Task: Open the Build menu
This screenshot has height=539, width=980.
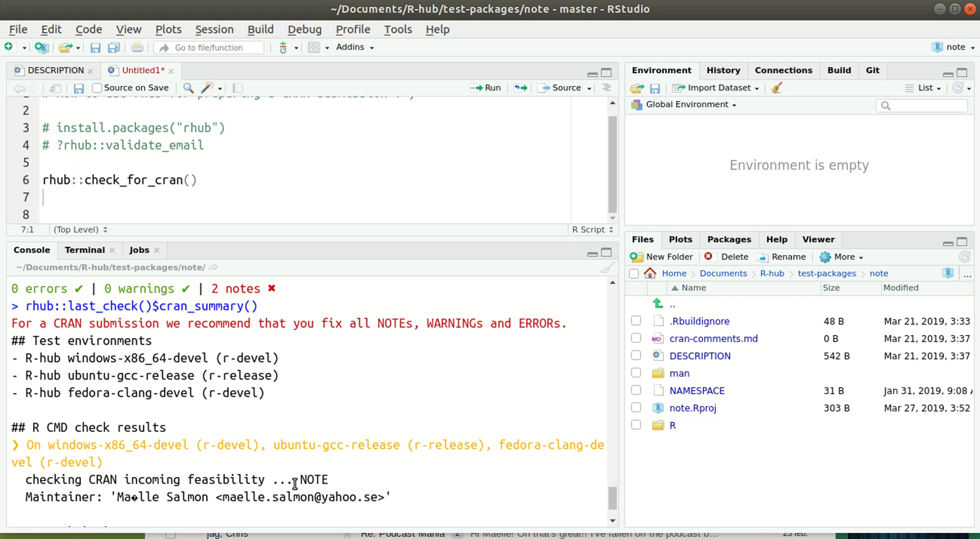Action: (260, 29)
